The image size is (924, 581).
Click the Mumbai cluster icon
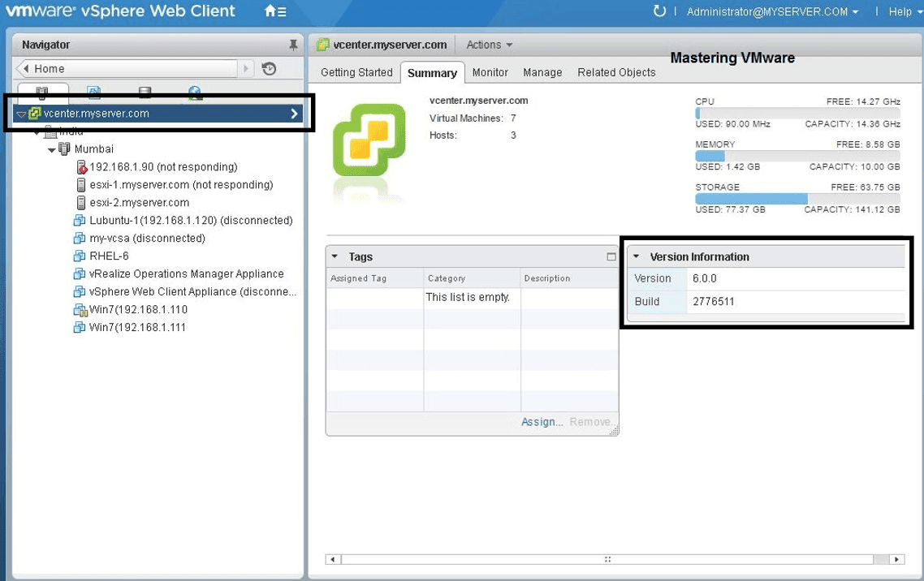64,149
